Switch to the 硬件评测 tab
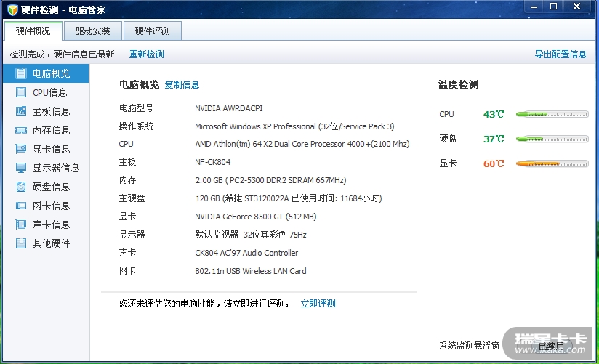599x364 pixels. 153,31
